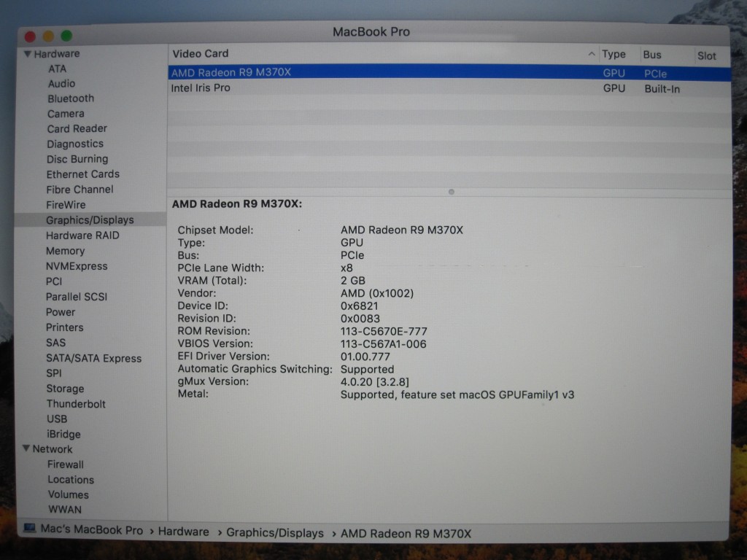Minimize the MacBook Pro window
Viewport: 747px width, 560px height.
click(x=49, y=36)
